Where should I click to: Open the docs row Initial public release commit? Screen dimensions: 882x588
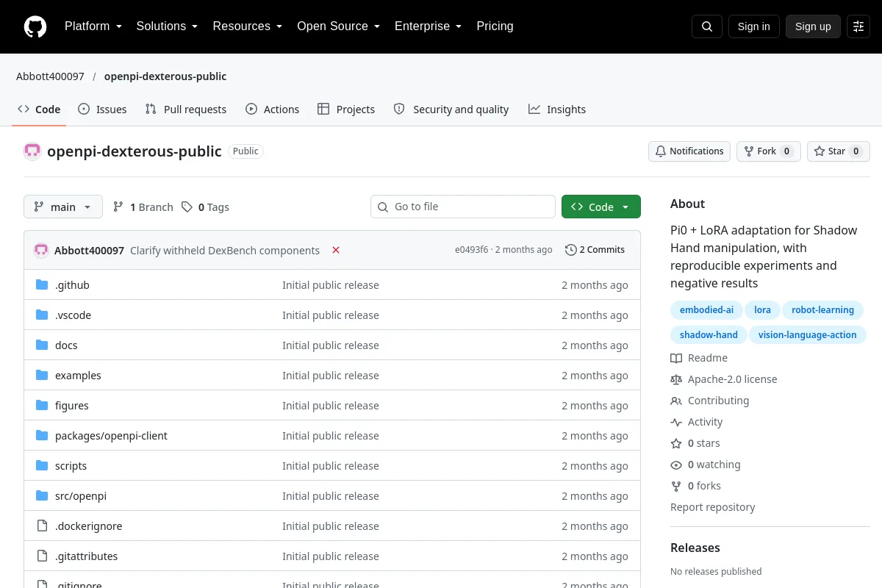pos(331,345)
